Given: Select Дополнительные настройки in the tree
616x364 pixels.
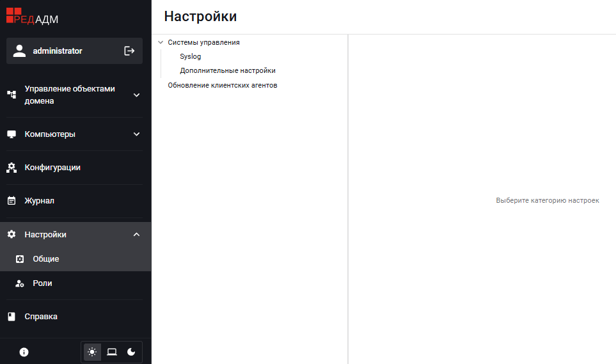Looking at the screenshot, I should (x=227, y=70).
